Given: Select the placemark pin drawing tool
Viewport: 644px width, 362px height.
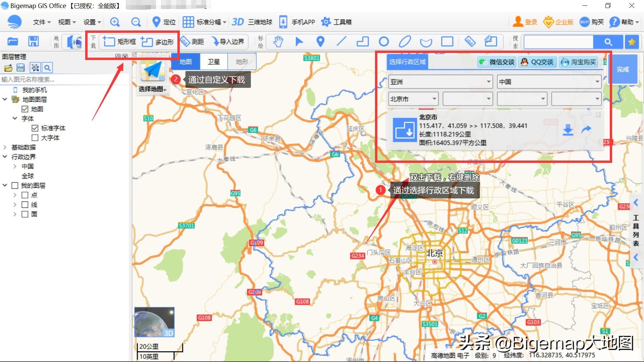Looking at the screenshot, I should [x=320, y=42].
